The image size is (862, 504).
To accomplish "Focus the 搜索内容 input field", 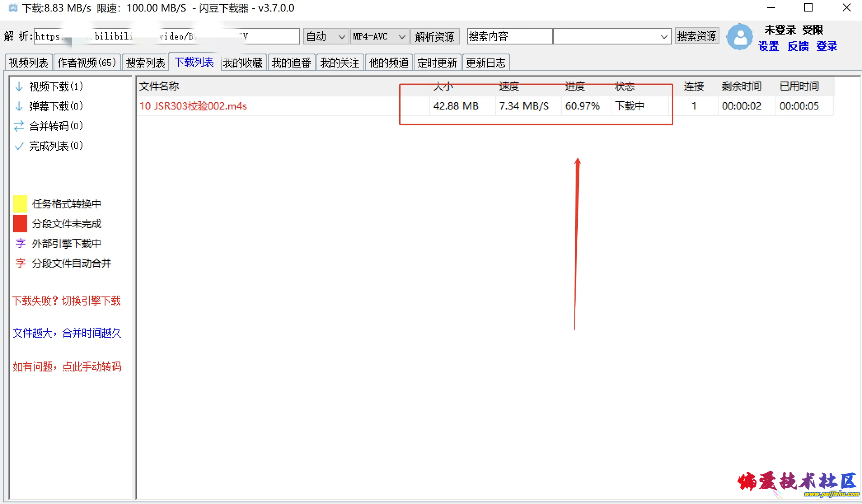I will (x=509, y=37).
